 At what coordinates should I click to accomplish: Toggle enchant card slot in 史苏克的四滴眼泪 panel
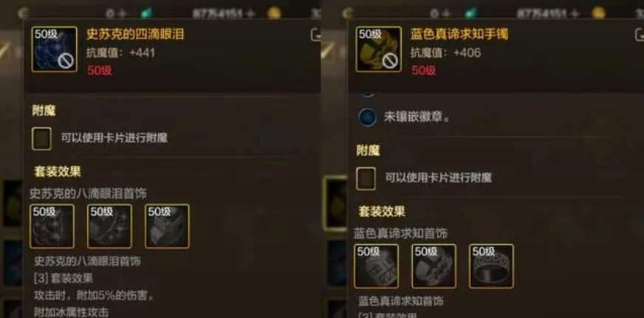tap(42, 139)
